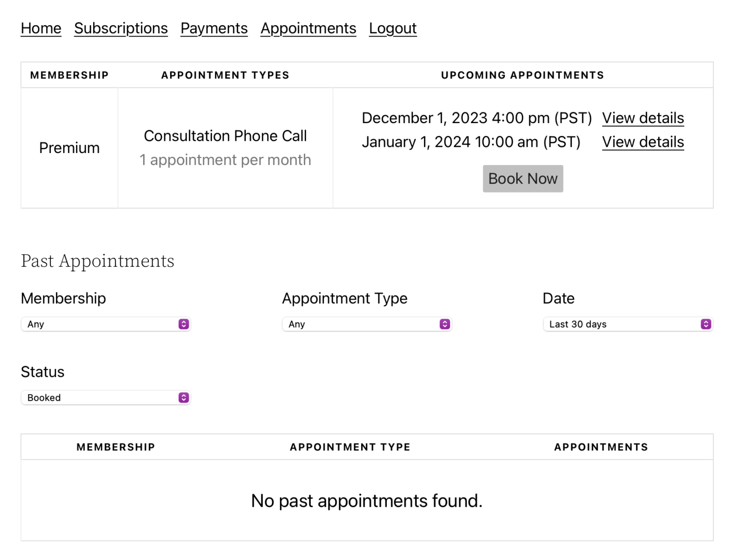
Task: Click the Logout link
Action: [x=393, y=28]
